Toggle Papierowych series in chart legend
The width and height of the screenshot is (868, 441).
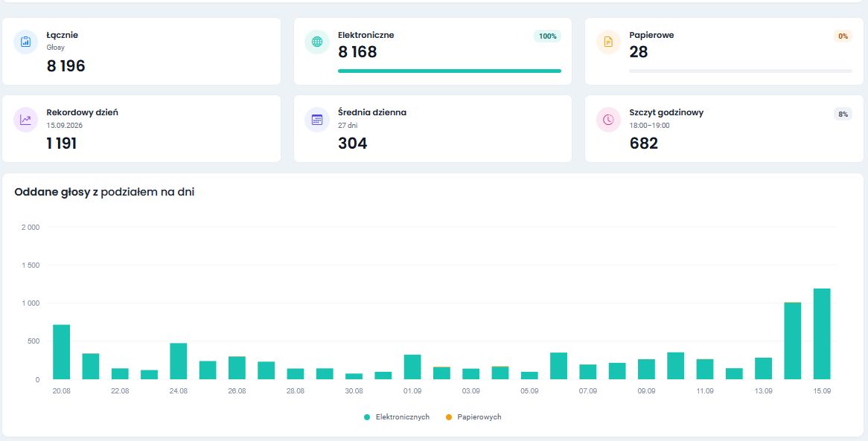click(x=473, y=416)
